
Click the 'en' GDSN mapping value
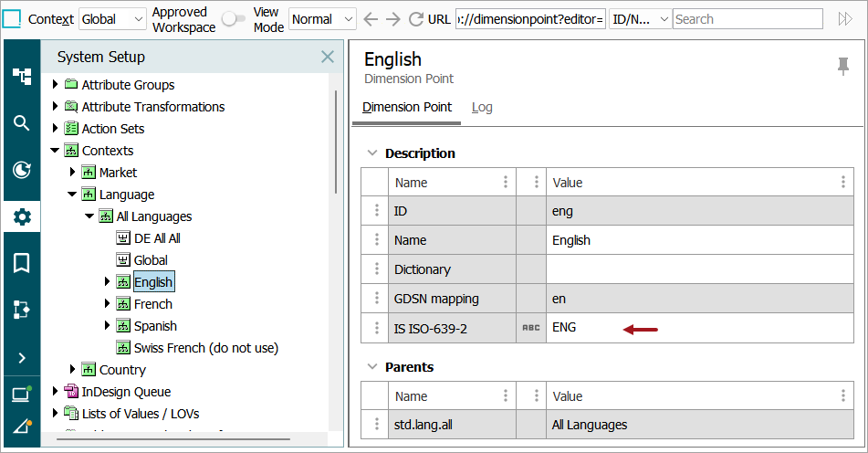(700, 299)
